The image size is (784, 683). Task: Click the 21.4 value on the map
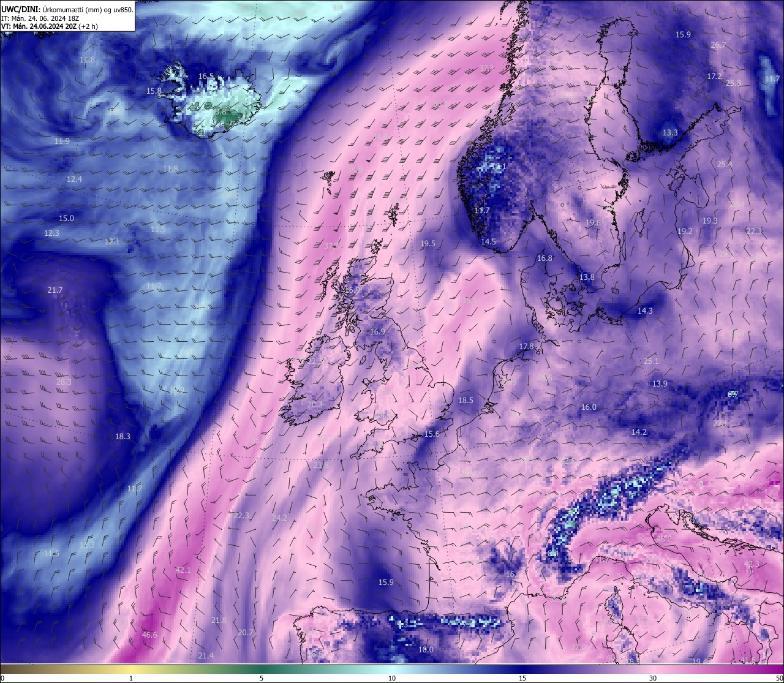point(206,655)
